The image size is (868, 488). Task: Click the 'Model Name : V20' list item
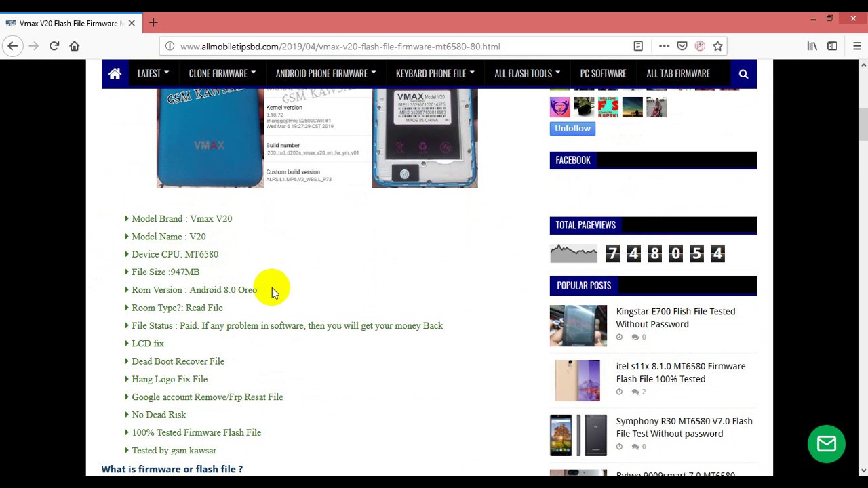tap(168, 237)
